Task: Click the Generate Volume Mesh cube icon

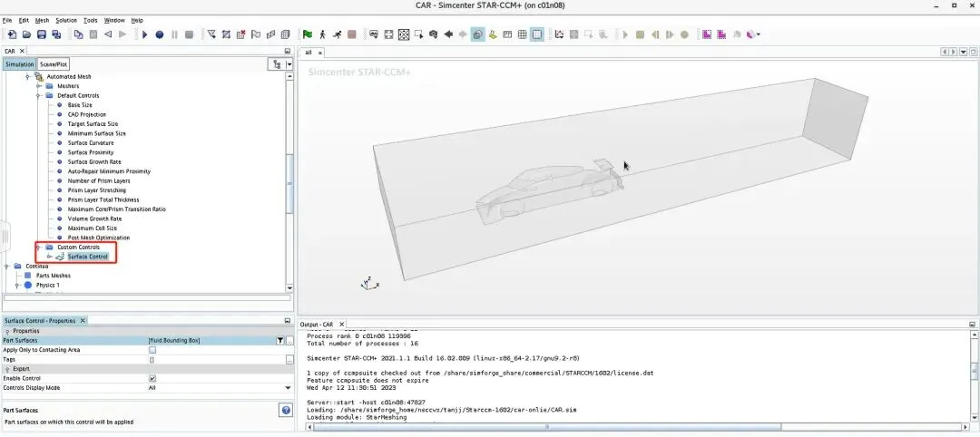Action: click(x=286, y=35)
